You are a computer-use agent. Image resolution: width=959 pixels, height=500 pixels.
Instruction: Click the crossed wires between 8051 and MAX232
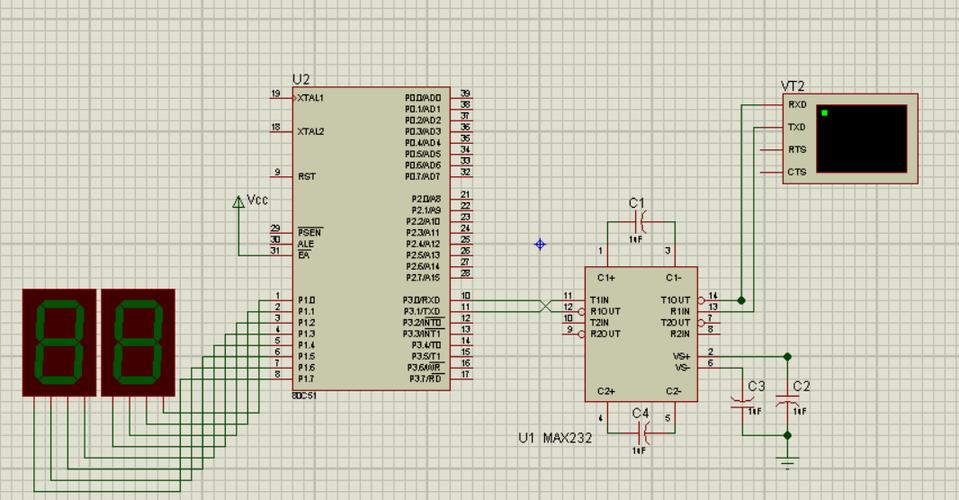pos(544,306)
